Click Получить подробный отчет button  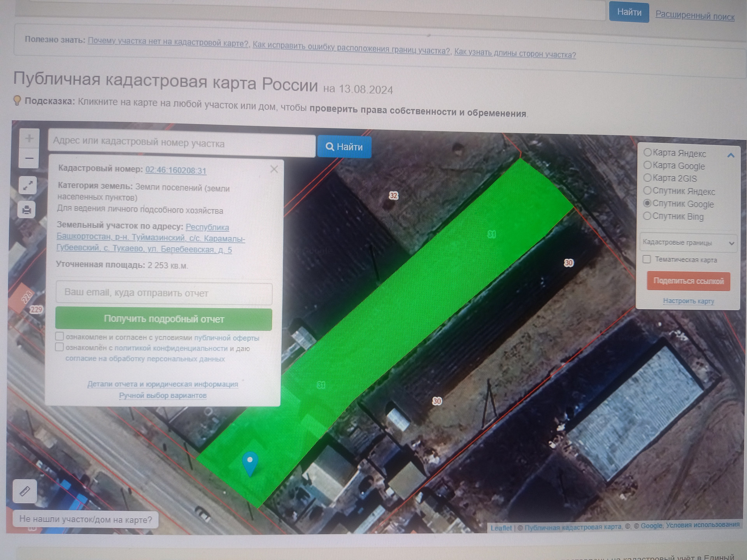point(164,319)
